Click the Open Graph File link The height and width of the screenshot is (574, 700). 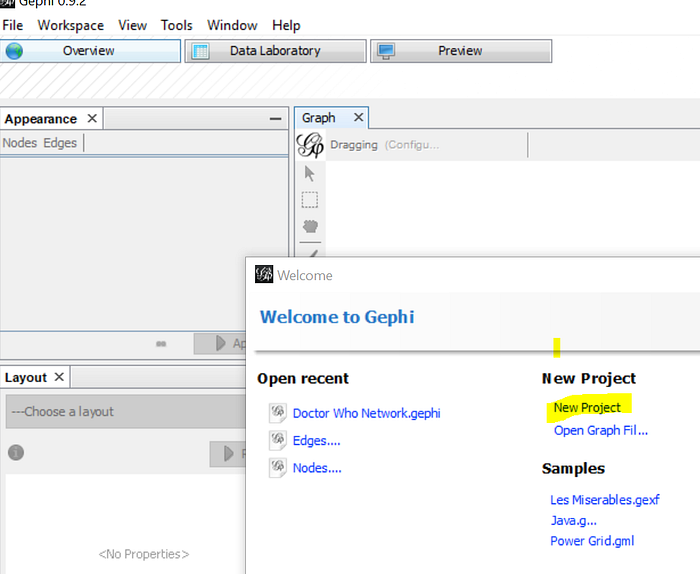[x=601, y=430]
